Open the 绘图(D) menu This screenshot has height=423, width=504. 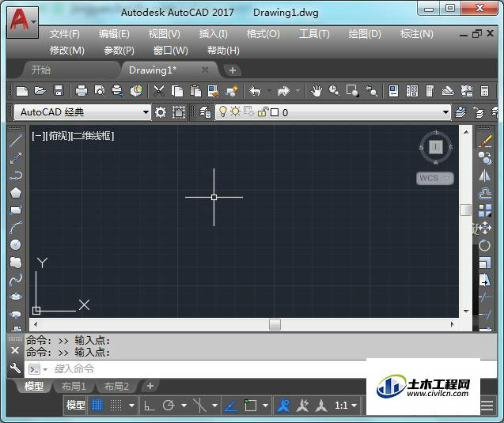coord(365,34)
